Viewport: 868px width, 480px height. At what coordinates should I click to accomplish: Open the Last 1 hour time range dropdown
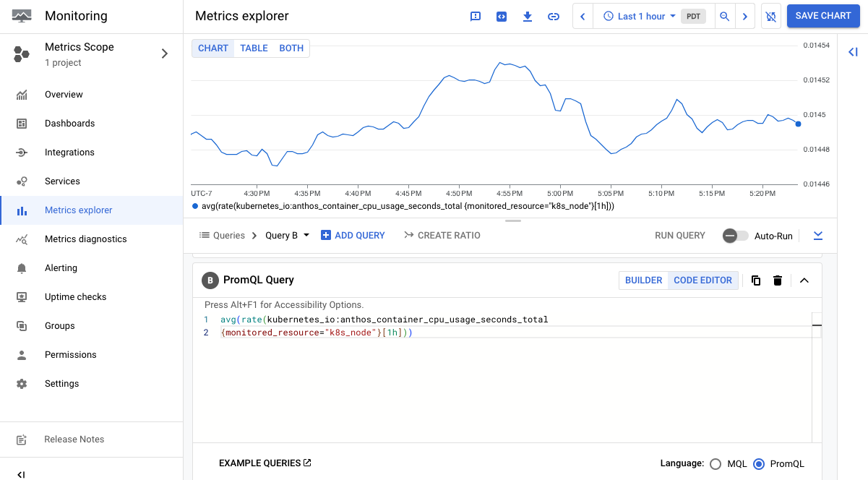pos(640,16)
